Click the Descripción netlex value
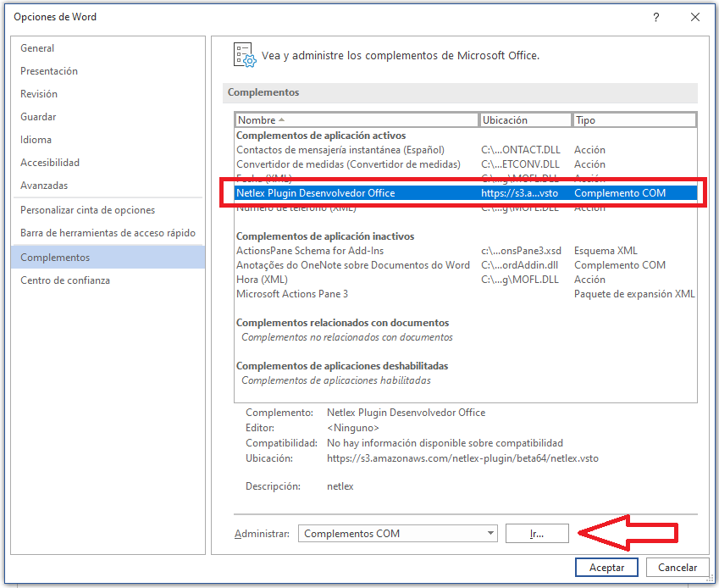The height and width of the screenshot is (588, 719). pyautogui.click(x=340, y=486)
